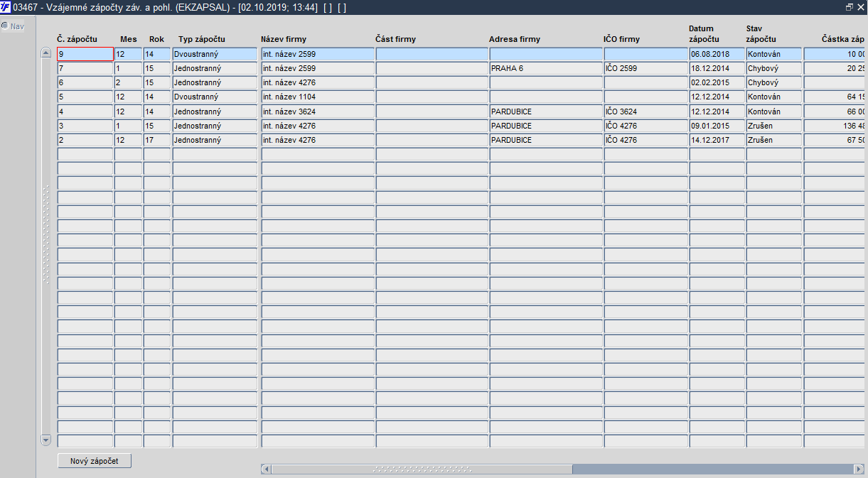The width and height of the screenshot is (868, 478).
Task: Click the horizontal scrollbar left arrow
Action: coord(266,469)
